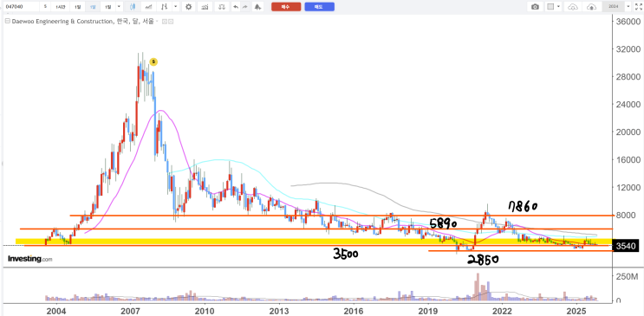The width and height of the screenshot is (644, 316).
Task: Choose the bar chart type icon
Action: pyautogui.click(x=165, y=7)
